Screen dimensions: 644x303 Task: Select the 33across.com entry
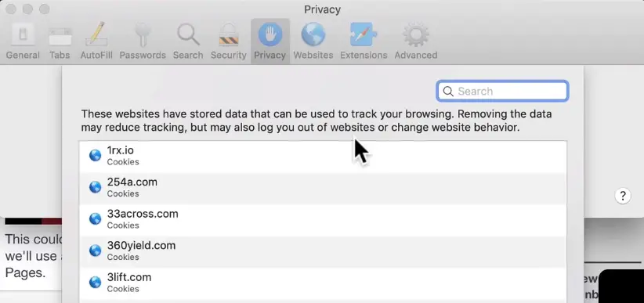click(x=323, y=220)
